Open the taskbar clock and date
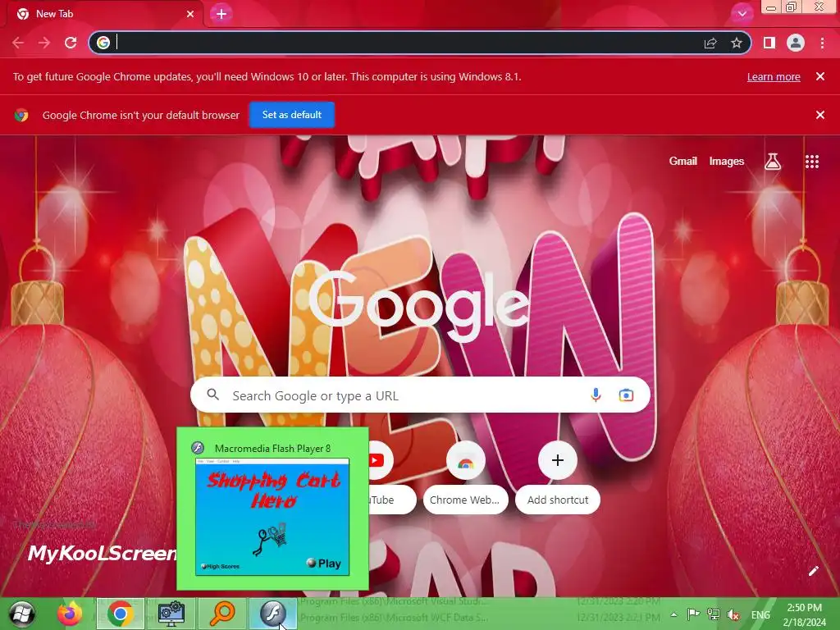This screenshot has width=840, height=630. coord(805,614)
